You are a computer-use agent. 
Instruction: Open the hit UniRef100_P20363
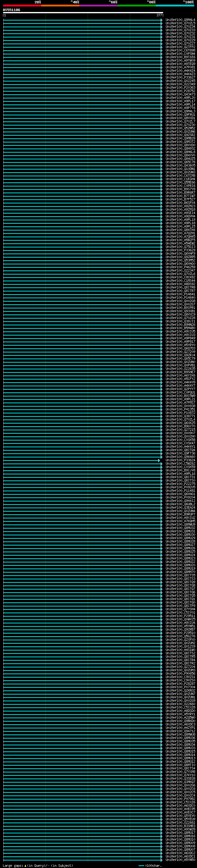(x=180, y=88)
